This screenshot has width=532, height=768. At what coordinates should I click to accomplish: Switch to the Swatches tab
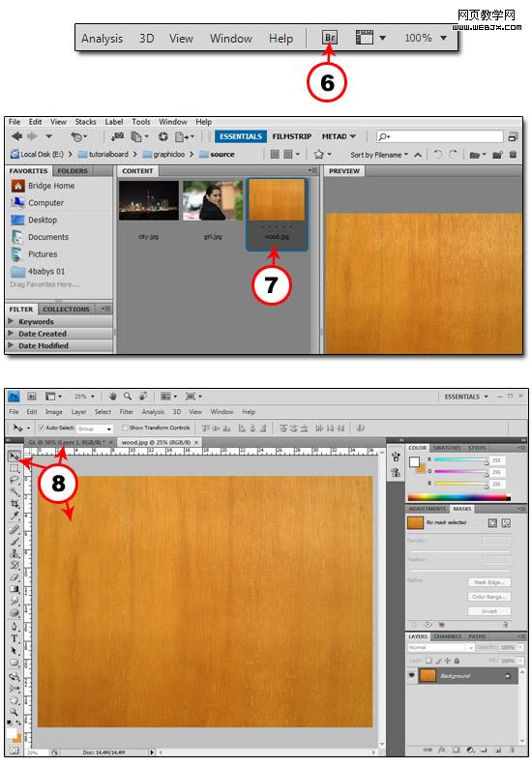447,448
